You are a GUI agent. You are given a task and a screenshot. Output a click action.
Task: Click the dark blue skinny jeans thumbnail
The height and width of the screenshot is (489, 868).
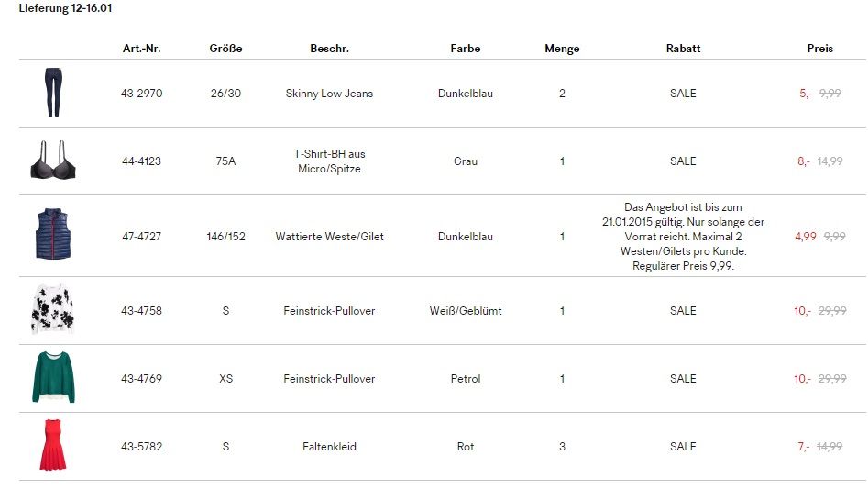[50, 93]
